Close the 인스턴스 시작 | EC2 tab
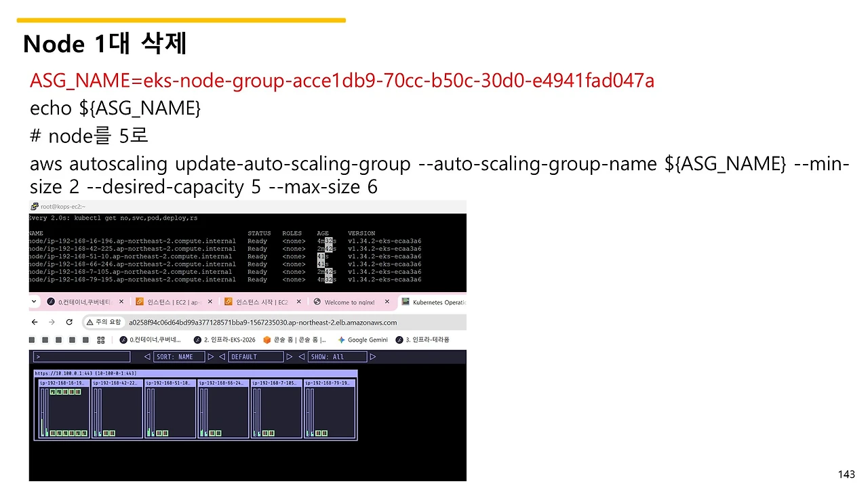This screenshot has height=488, width=868. point(298,302)
